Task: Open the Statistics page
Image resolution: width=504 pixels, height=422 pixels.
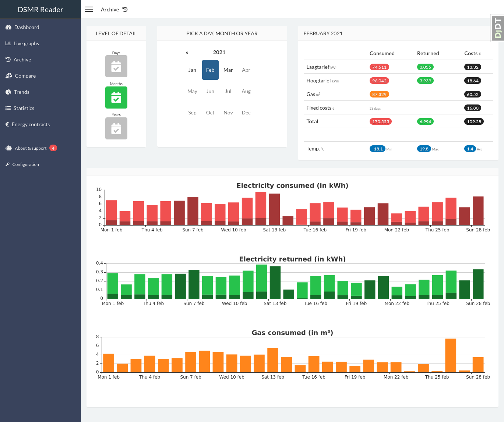Action: tap(40, 108)
